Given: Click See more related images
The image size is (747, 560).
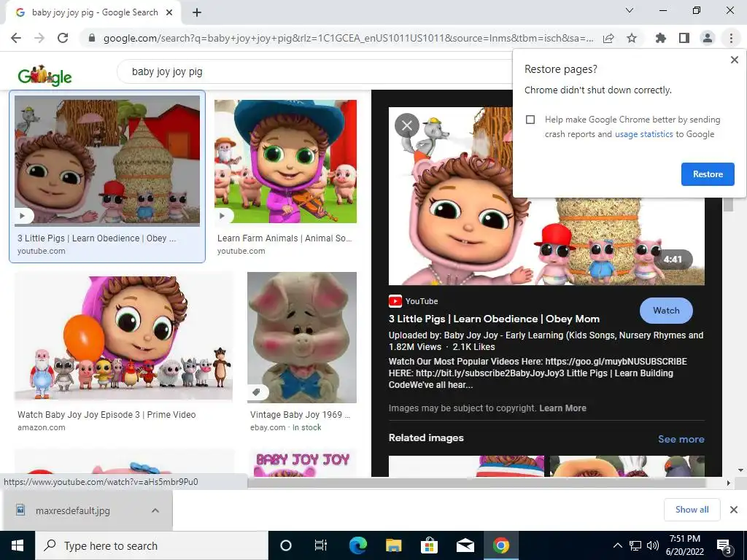Looking at the screenshot, I should click(x=681, y=439).
